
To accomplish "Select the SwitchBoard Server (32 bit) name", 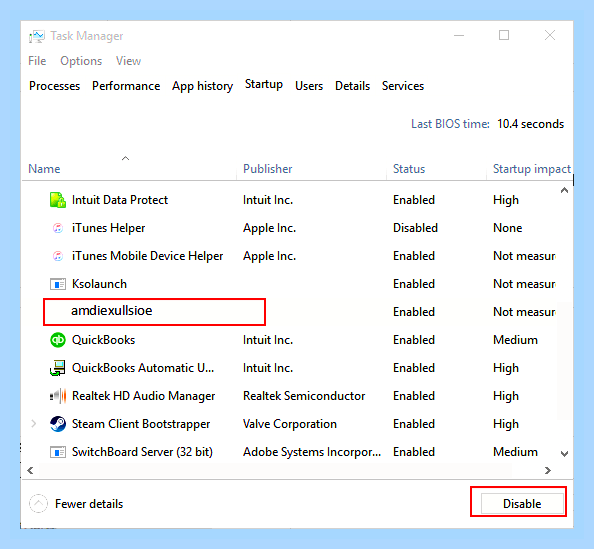I will [x=142, y=452].
